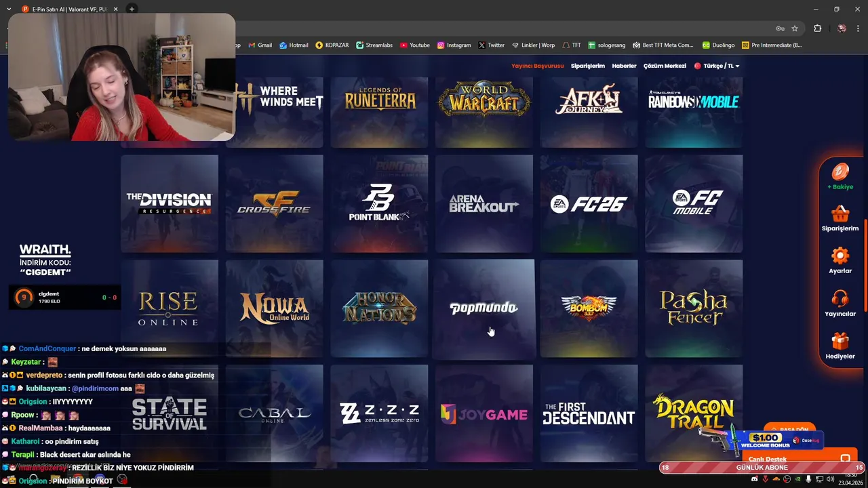This screenshot has height=488, width=868.
Task: Open sologesang bookmark
Action: click(x=607, y=45)
